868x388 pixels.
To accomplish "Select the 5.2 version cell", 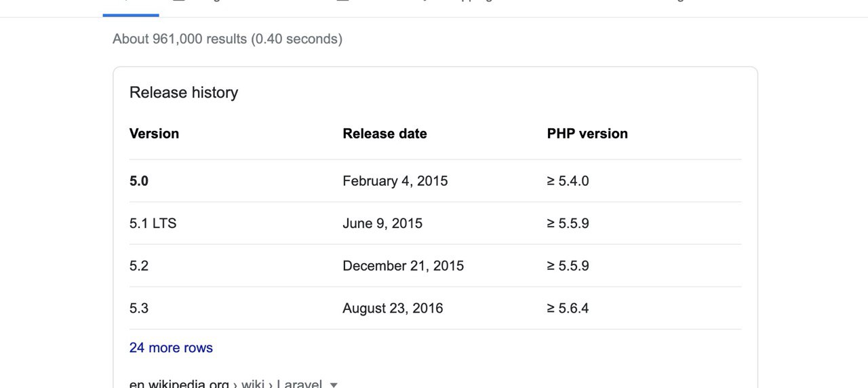I will tap(139, 266).
